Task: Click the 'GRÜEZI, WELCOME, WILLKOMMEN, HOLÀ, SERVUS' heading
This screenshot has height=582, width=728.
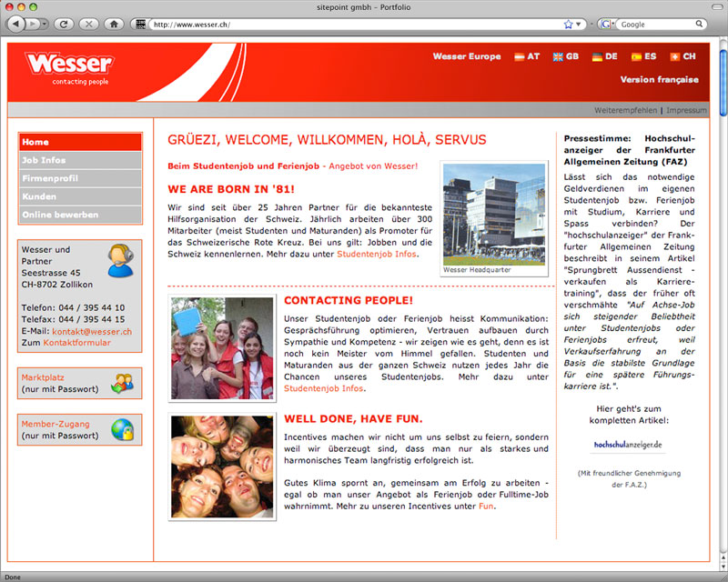Action: [x=327, y=140]
